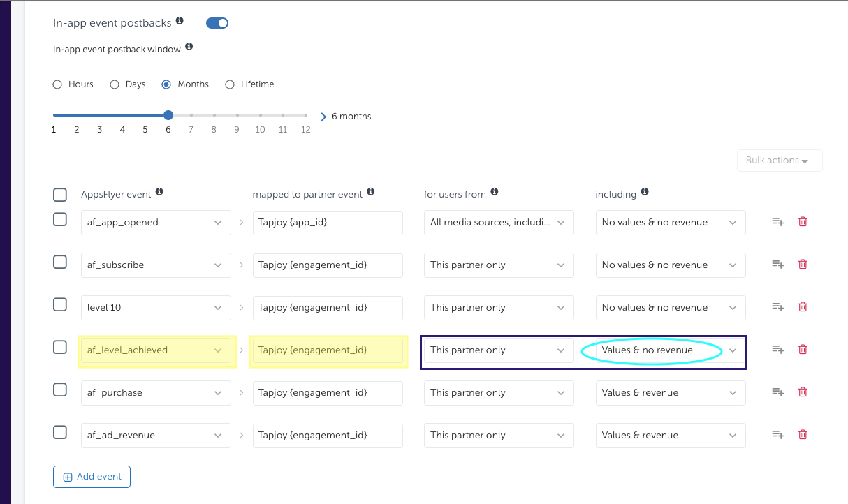Open info tooltip next to In-app event postbacks

pyautogui.click(x=180, y=22)
